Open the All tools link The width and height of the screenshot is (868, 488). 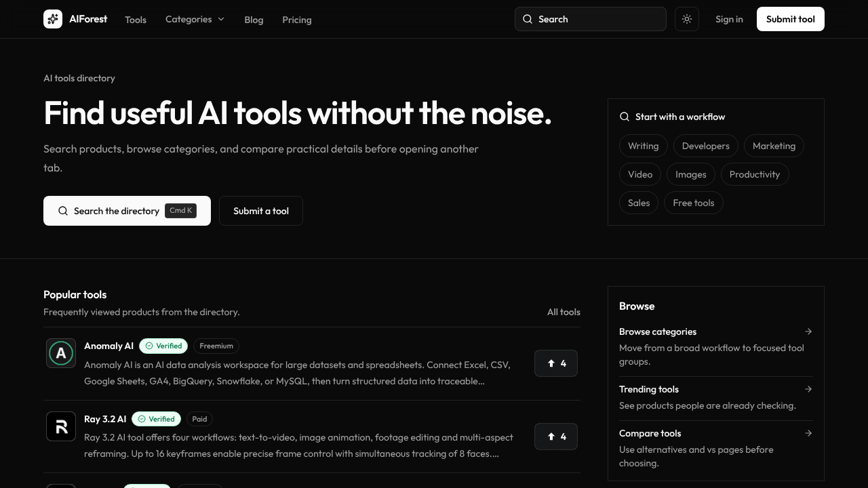tap(564, 312)
